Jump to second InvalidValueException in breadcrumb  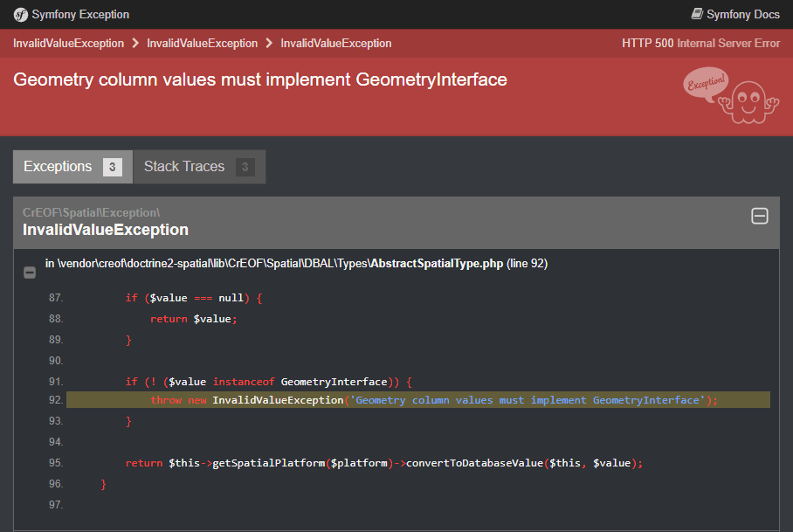click(202, 43)
